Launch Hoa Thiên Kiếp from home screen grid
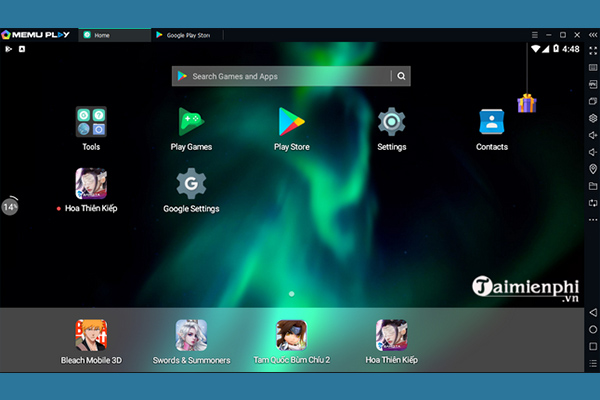600x400 pixels. click(x=91, y=184)
